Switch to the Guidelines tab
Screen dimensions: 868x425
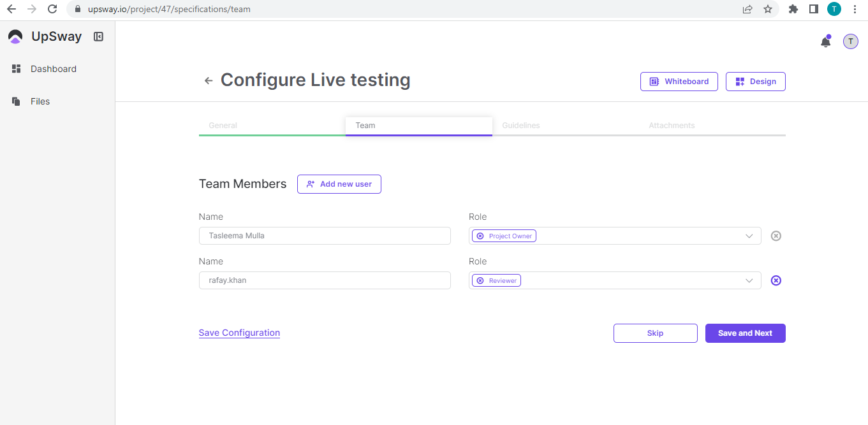pos(520,126)
